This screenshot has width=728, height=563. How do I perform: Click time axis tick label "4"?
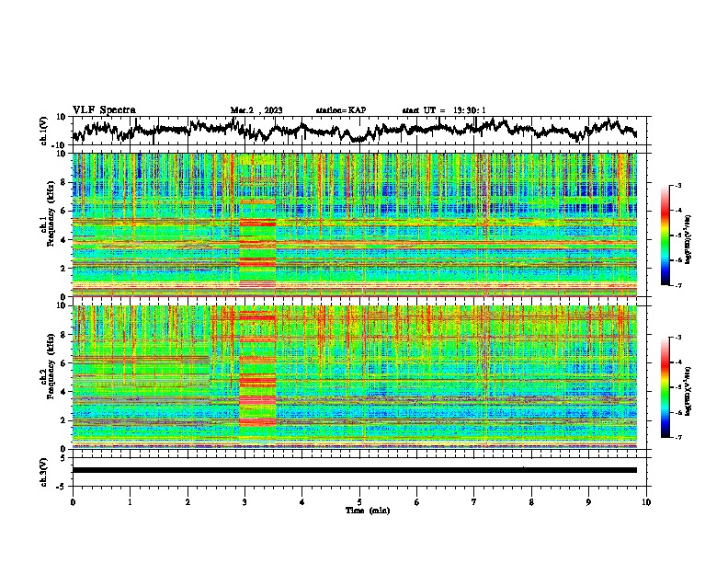302,502
